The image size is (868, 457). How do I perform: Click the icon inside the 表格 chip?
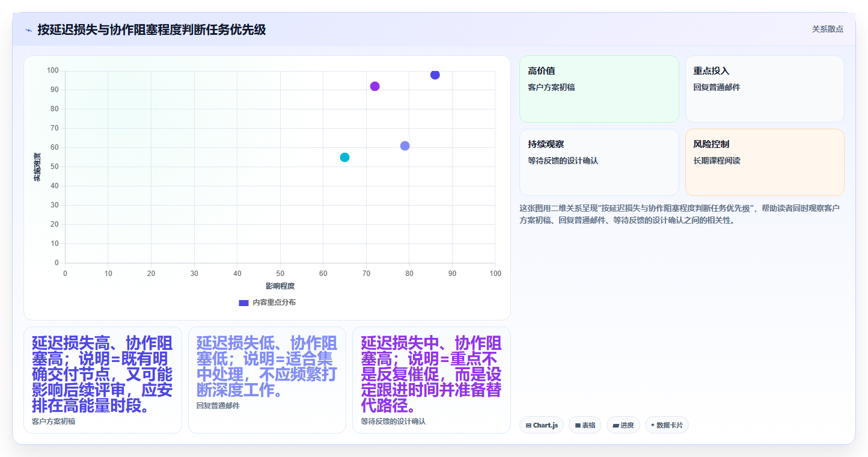[578, 425]
